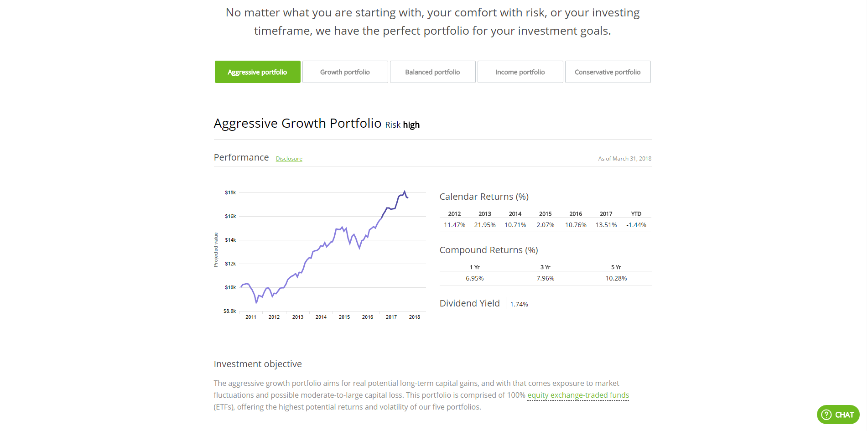
Task: Show the Income portfolio tab
Action: pos(520,72)
